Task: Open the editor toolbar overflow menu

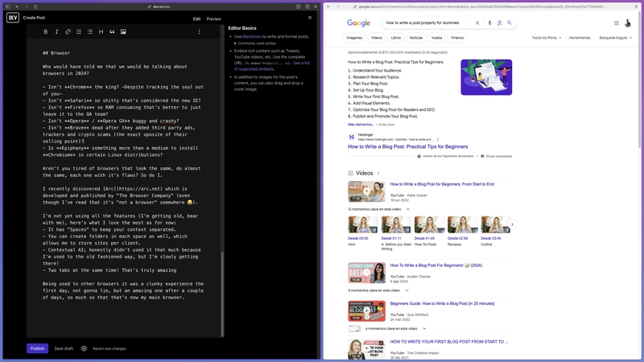Action: pyautogui.click(x=199, y=32)
